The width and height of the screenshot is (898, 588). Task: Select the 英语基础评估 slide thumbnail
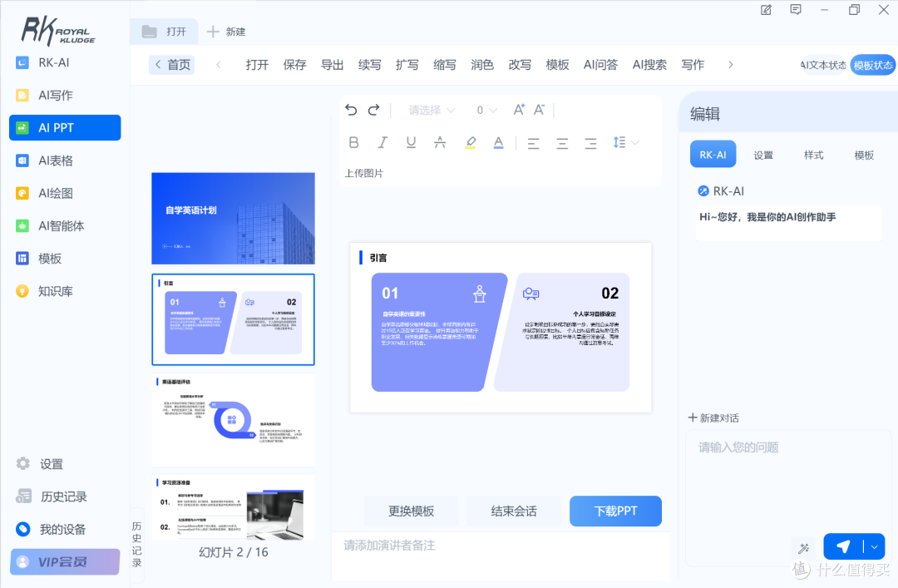(x=233, y=420)
